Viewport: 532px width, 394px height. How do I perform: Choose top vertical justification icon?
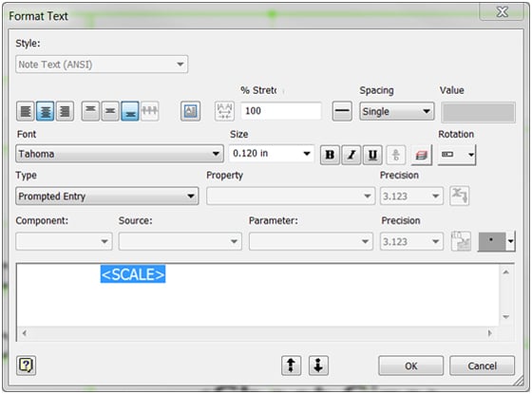90,111
